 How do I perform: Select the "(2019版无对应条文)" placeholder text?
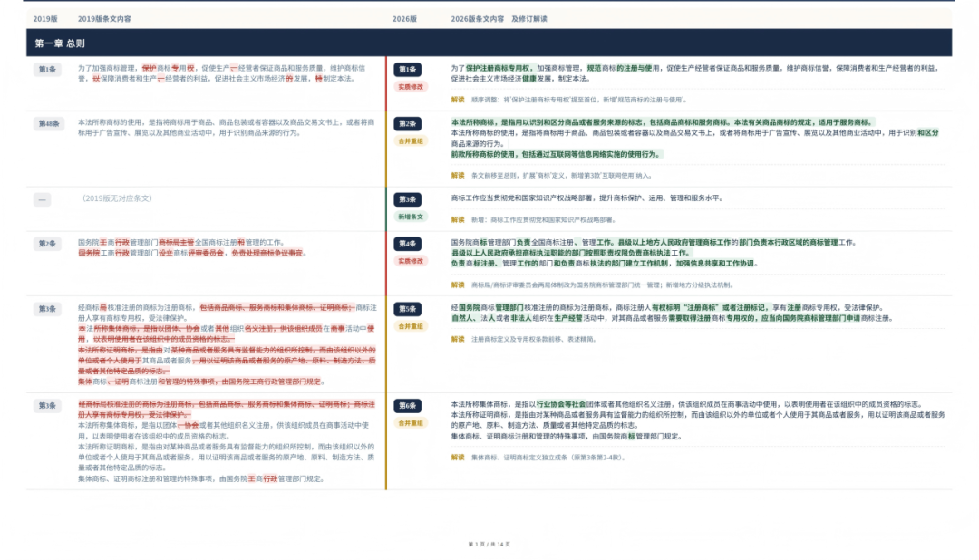tap(117, 198)
